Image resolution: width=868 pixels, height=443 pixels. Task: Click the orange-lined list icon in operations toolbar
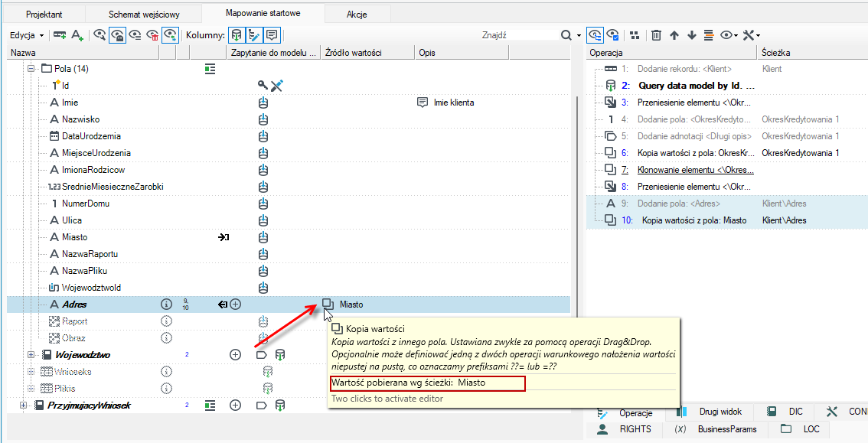point(709,35)
